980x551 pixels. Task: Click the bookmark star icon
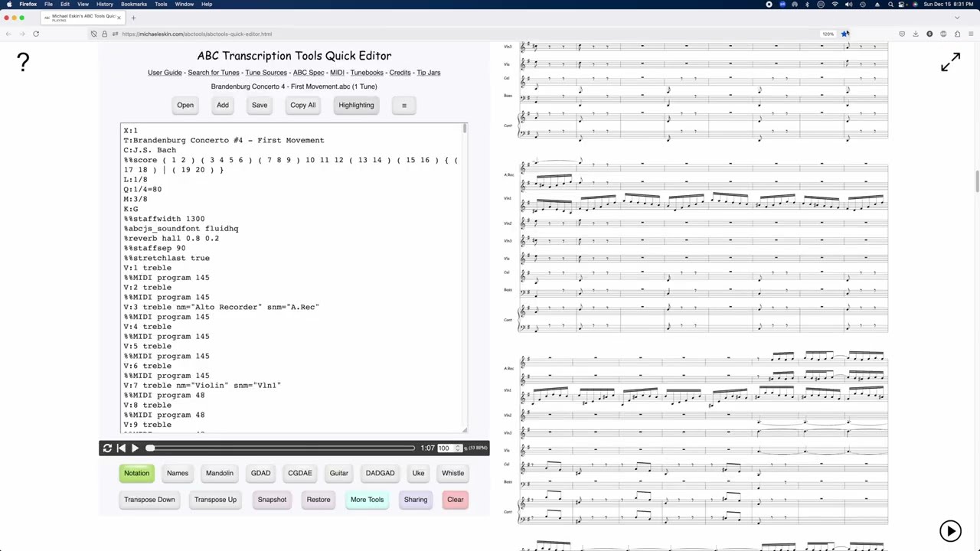click(x=844, y=34)
